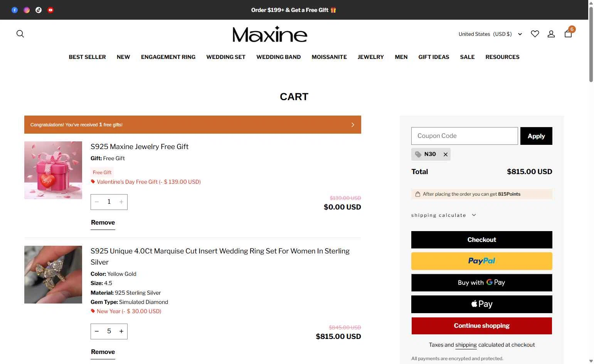Image resolution: width=594 pixels, height=364 pixels.
Task: Open the WEDDING SET menu
Action: coord(226,57)
